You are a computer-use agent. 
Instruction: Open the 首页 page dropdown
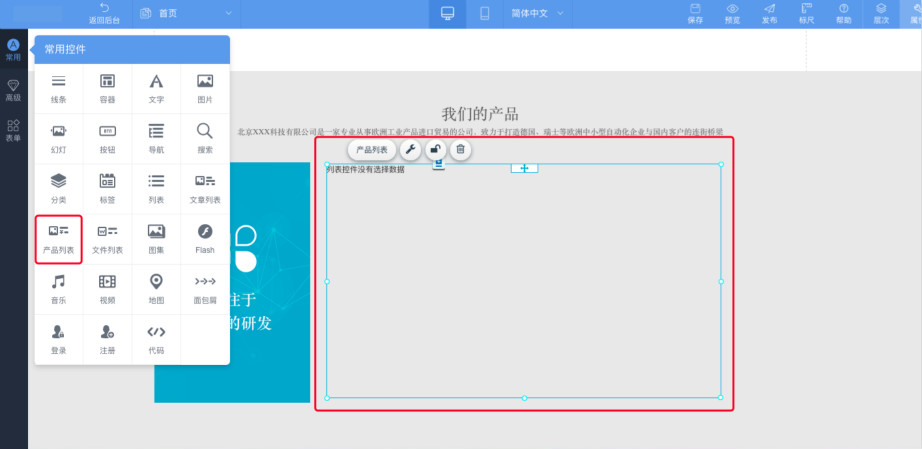(186, 13)
